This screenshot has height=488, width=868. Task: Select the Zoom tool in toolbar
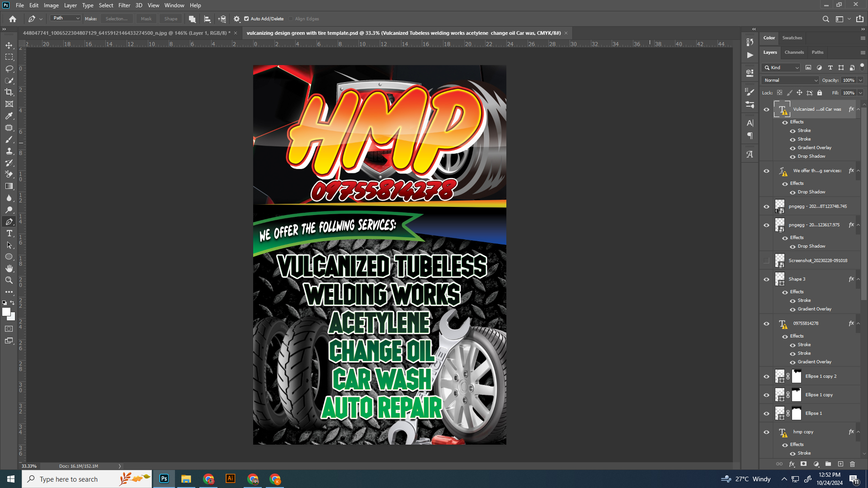(x=9, y=280)
